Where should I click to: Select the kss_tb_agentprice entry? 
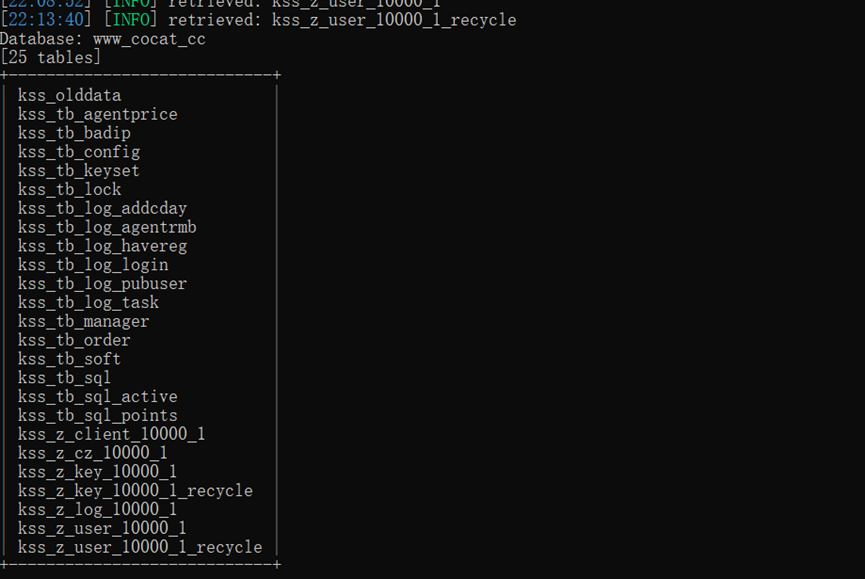pos(98,114)
